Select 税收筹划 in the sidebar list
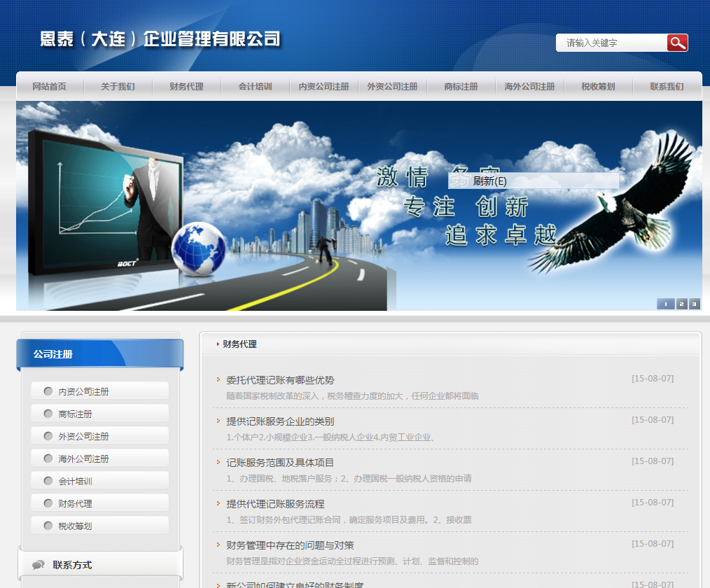710x588 pixels. click(x=75, y=526)
